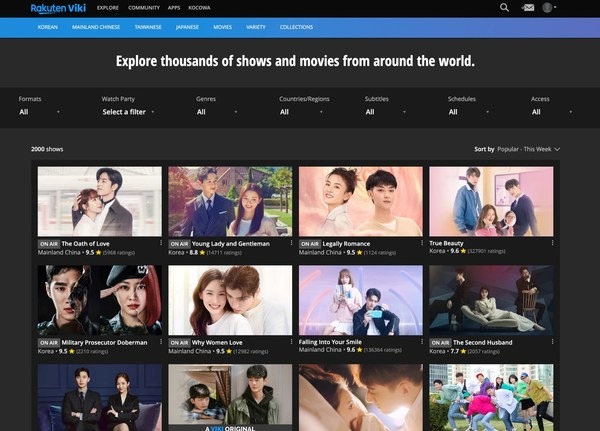Open the search magnifier icon
The width and height of the screenshot is (600, 431).
pos(505,8)
